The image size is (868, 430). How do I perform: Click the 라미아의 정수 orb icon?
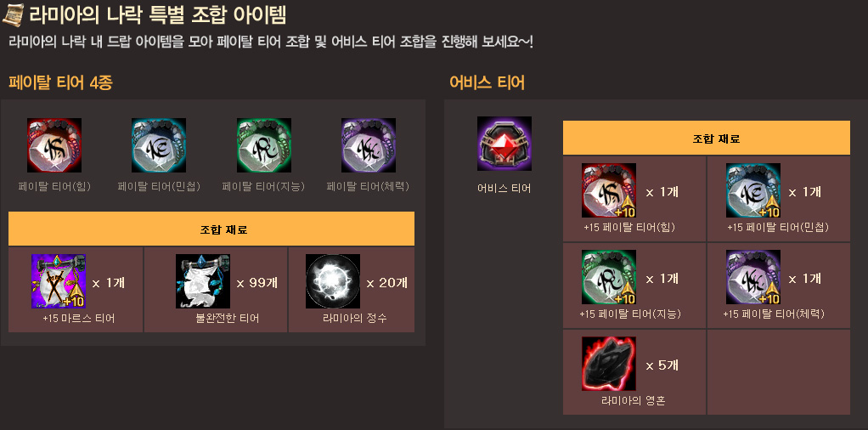[x=333, y=281]
